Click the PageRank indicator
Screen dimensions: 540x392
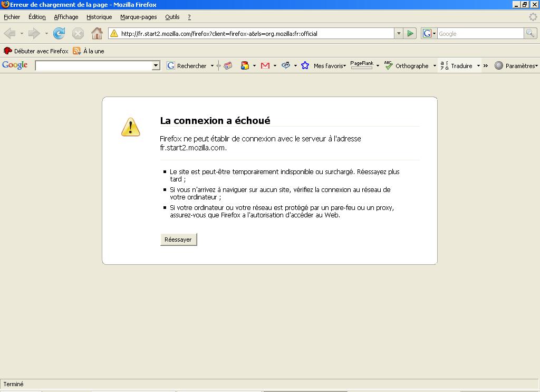(x=362, y=65)
